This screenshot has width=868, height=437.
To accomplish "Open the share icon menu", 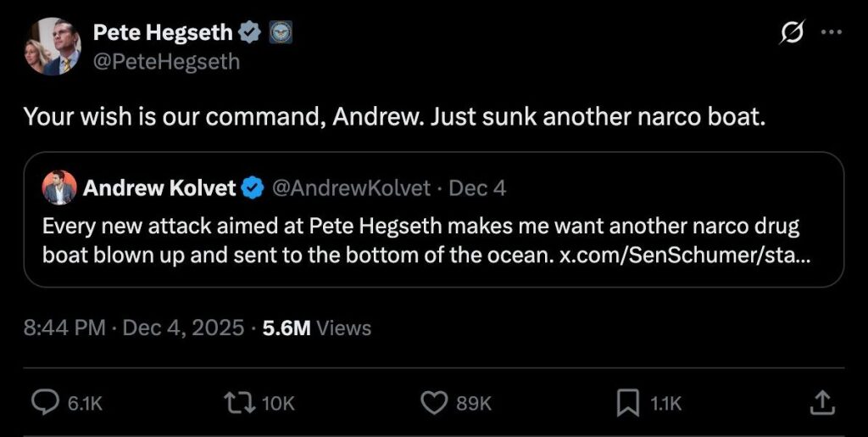I will coord(821,404).
